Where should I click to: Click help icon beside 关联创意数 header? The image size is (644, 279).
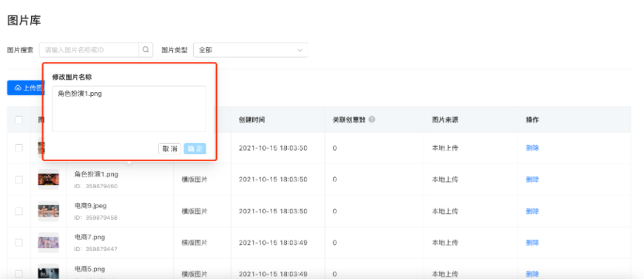coord(372,120)
